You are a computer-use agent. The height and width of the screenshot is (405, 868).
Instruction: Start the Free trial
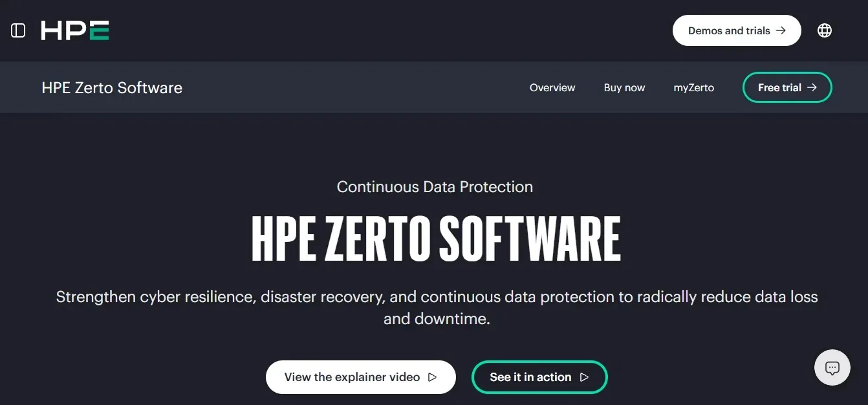tap(787, 87)
